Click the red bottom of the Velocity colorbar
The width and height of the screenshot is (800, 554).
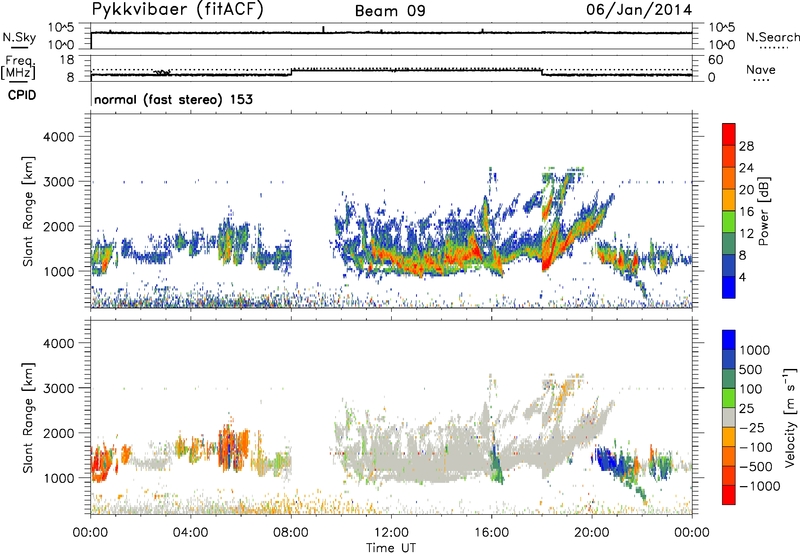pyautogui.click(x=729, y=495)
